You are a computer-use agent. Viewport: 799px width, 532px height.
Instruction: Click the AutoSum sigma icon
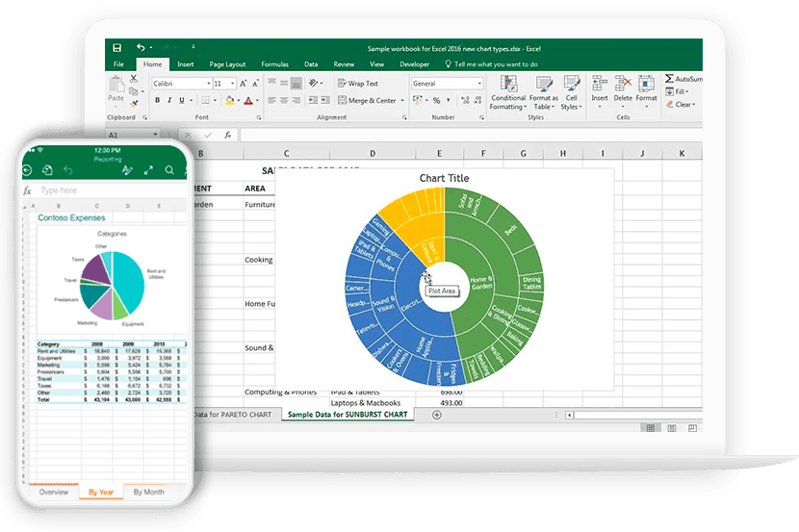point(670,78)
